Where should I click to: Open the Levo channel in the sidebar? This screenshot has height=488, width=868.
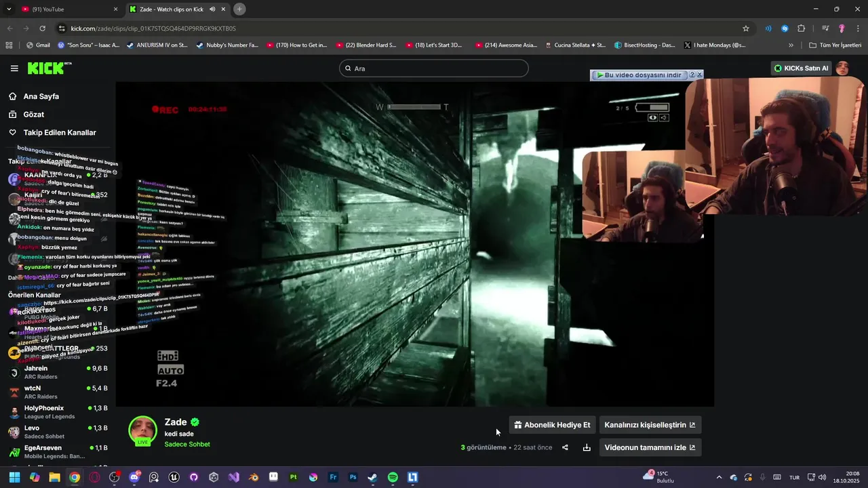(x=58, y=432)
